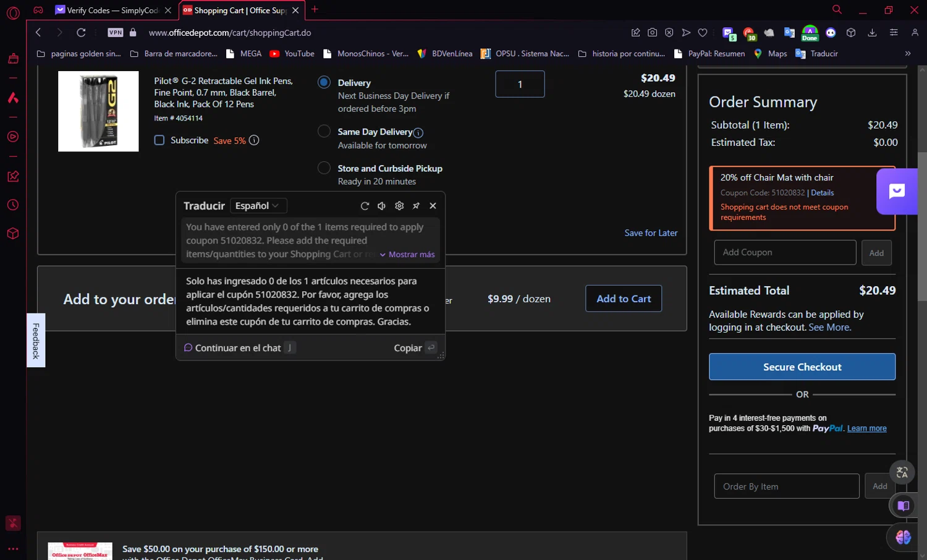Click the Add Coupon text field

click(x=785, y=252)
